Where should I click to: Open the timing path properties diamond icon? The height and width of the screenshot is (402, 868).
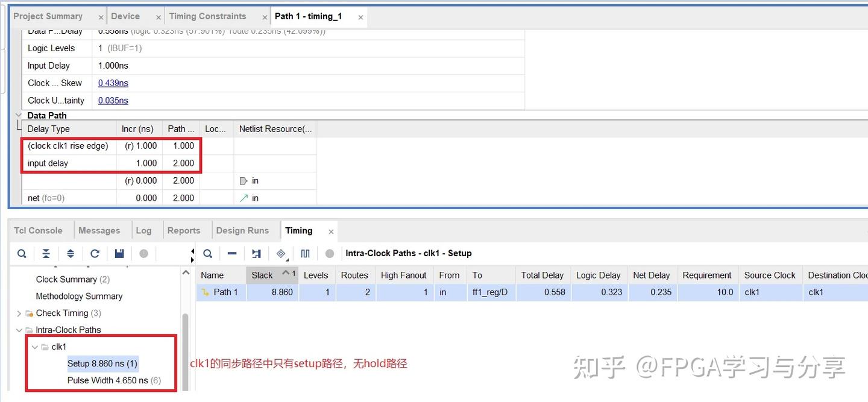[x=281, y=253]
